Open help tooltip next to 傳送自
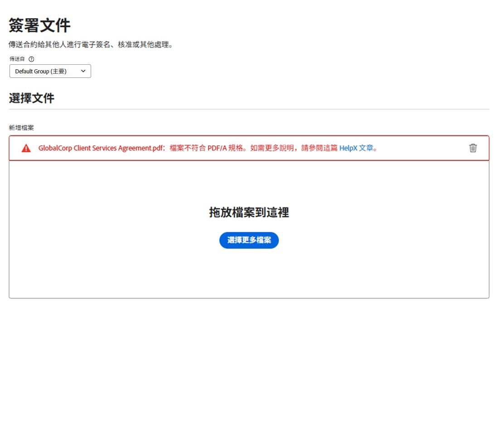504x447 pixels. click(x=31, y=59)
